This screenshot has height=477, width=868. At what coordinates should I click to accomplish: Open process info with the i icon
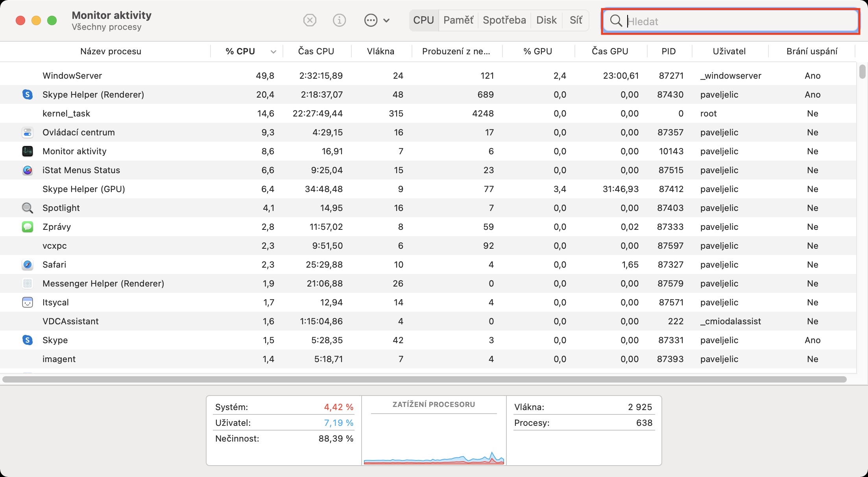tap(339, 20)
